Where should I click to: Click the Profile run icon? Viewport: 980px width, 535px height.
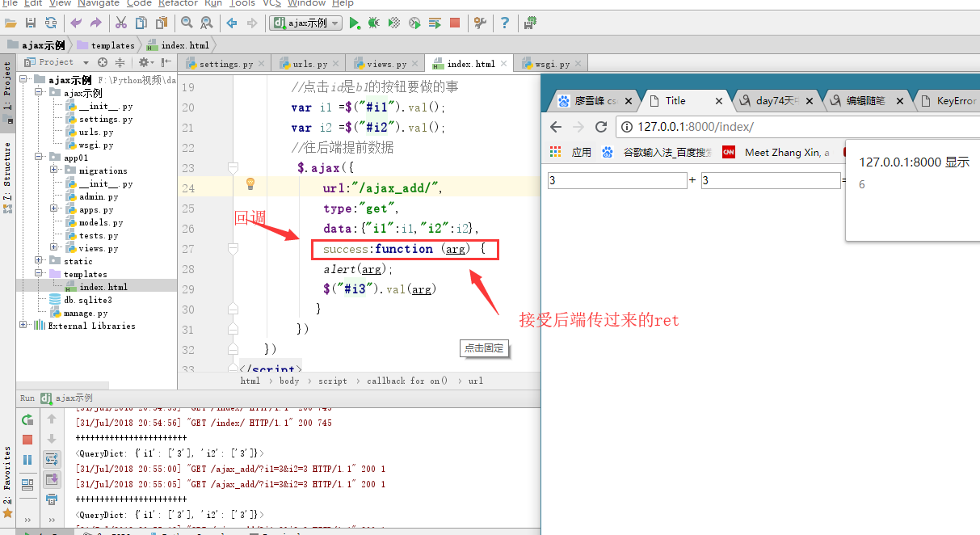[x=414, y=23]
